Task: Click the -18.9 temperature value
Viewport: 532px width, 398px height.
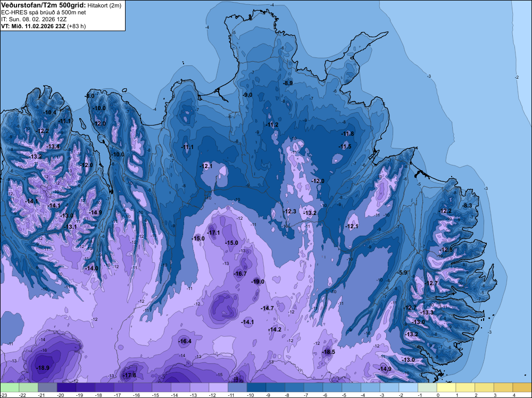Action: (x=43, y=368)
